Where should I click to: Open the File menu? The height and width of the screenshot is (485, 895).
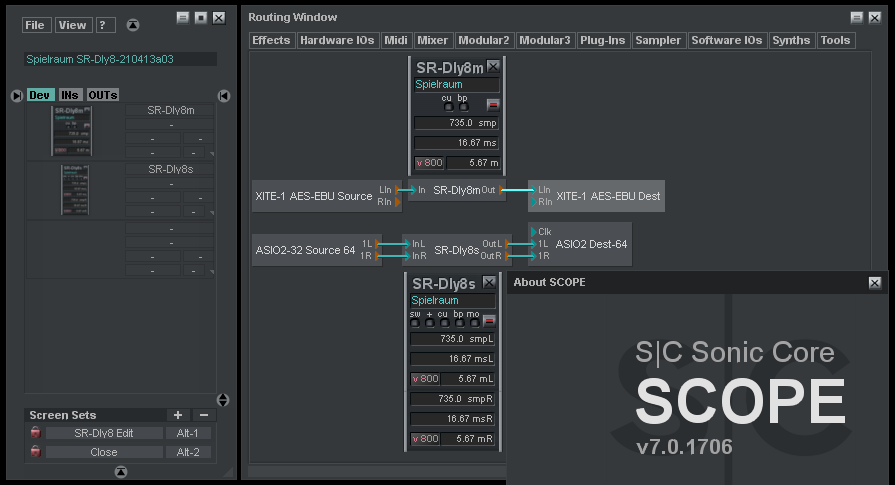pyautogui.click(x=37, y=25)
